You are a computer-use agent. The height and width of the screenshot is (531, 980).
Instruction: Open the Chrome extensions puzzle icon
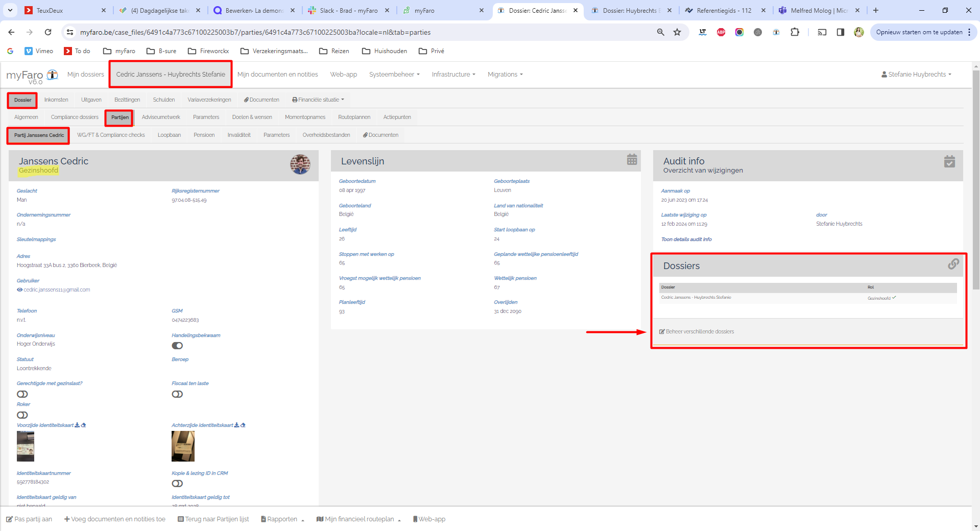coord(795,32)
